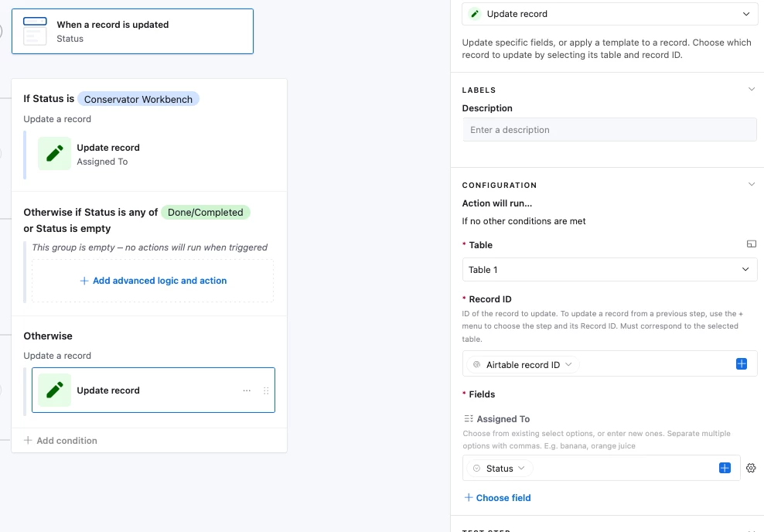Click the trigger table icon
Screen dimensions: 764x532
(35, 31)
